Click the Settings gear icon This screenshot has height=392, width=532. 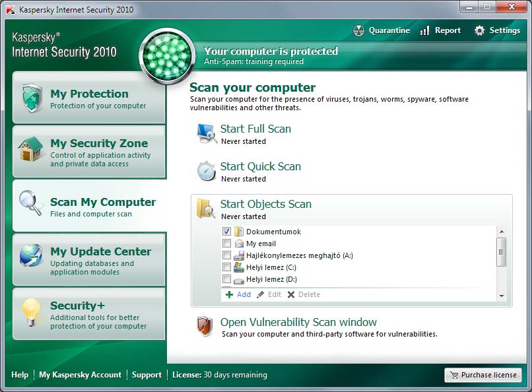479,30
